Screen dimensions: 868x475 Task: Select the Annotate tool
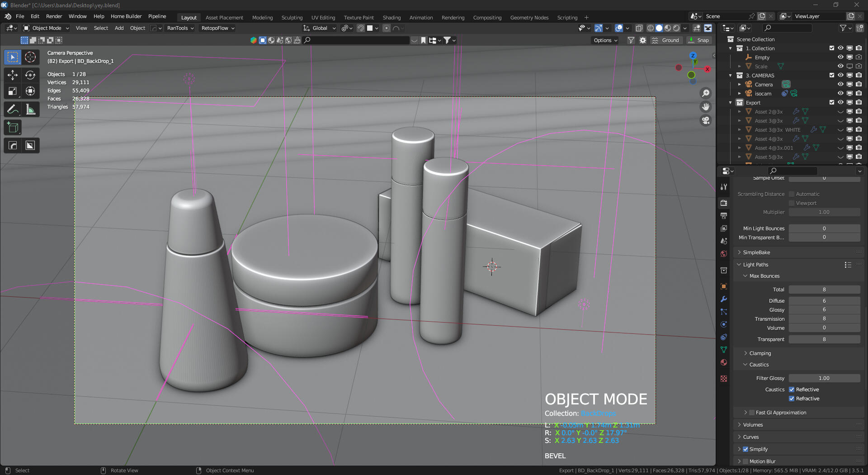(x=12, y=109)
